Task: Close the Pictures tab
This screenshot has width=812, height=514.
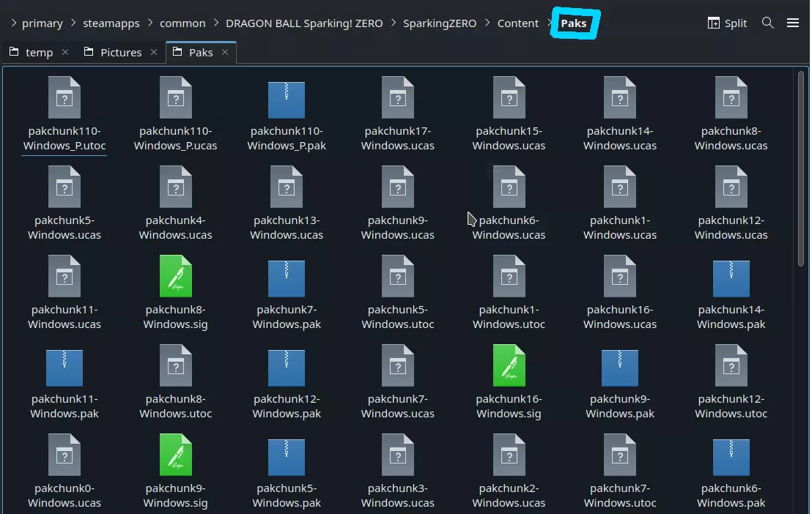Action: [154, 52]
